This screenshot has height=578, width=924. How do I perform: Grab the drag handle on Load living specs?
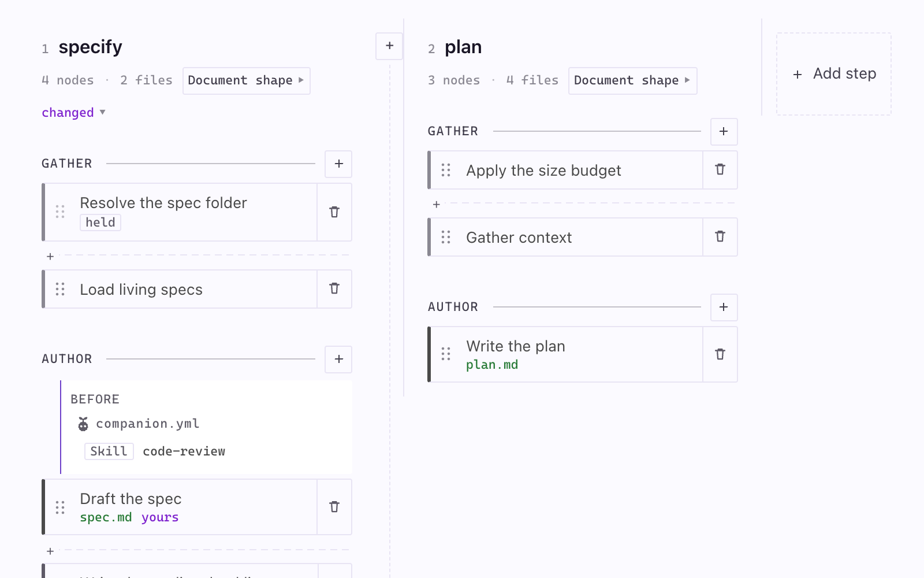[60, 289]
